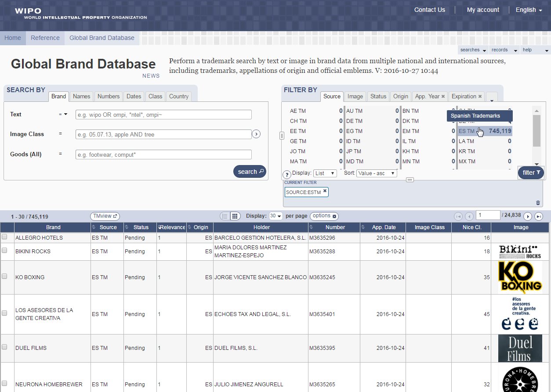Click the page number input box
Screen dimensions: 551x392
click(x=489, y=216)
